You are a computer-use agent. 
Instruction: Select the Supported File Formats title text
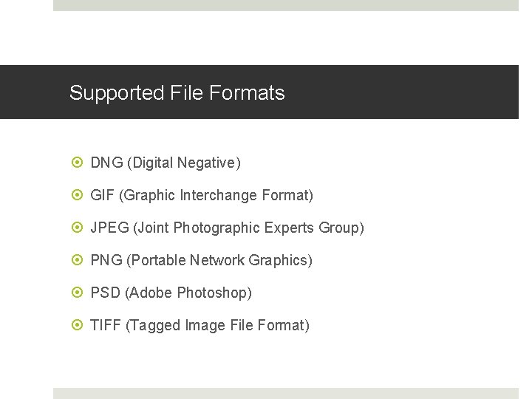click(177, 93)
